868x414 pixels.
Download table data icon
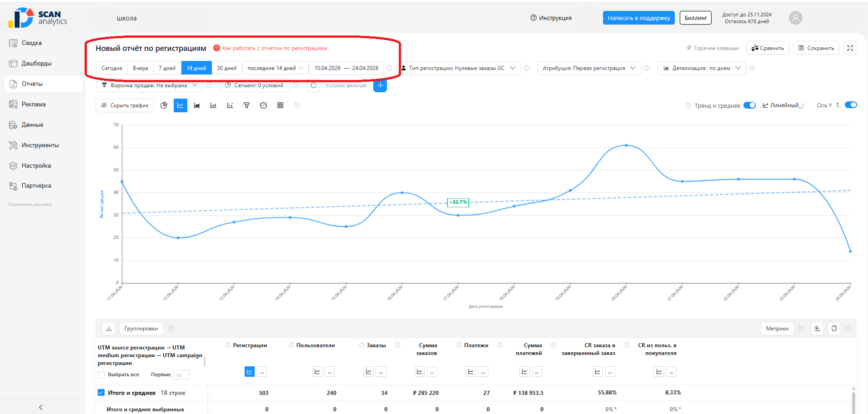(x=109, y=329)
